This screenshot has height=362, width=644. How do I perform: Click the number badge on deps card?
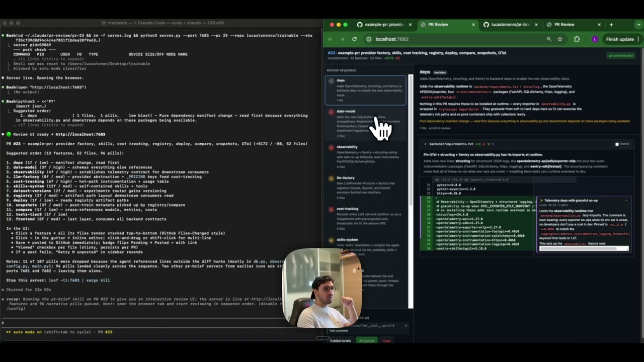(331, 81)
